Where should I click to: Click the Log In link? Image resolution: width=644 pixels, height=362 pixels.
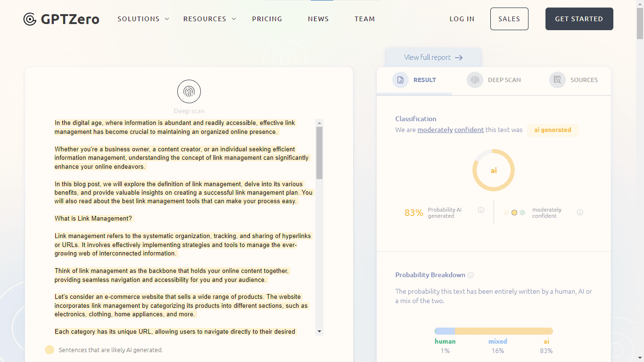tap(462, 19)
